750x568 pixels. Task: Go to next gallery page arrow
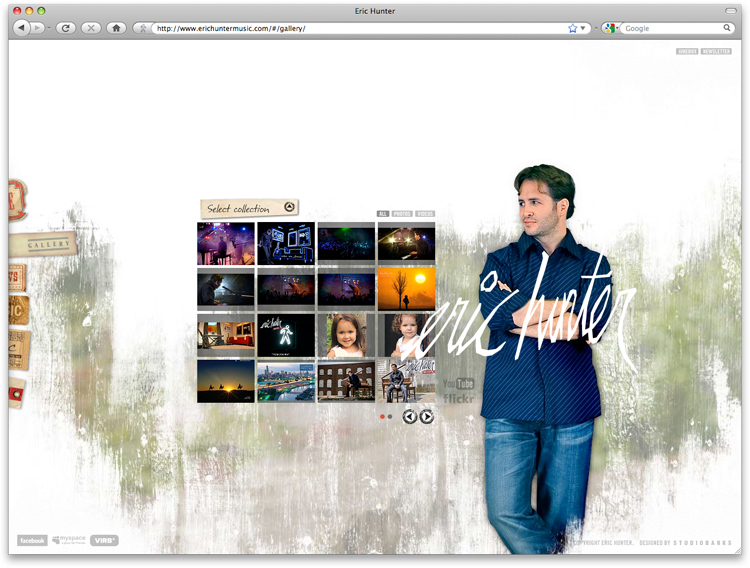pos(427,417)
